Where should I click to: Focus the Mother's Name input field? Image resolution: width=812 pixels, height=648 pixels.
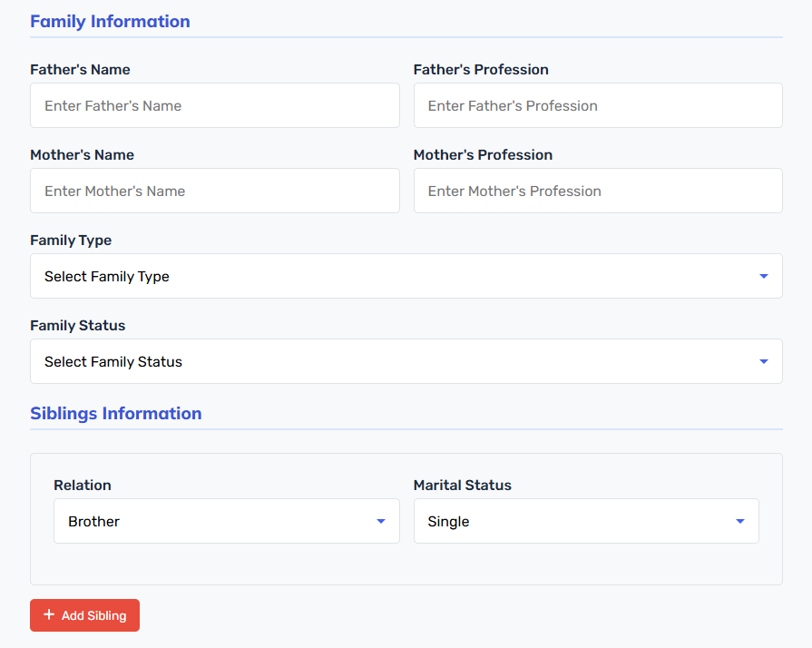coord(215,191)
